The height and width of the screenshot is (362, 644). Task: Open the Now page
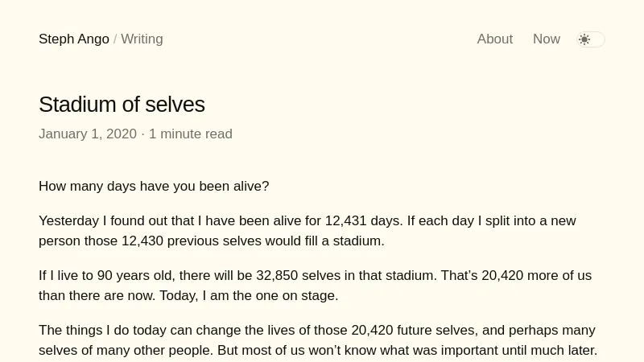coord(547,39)
